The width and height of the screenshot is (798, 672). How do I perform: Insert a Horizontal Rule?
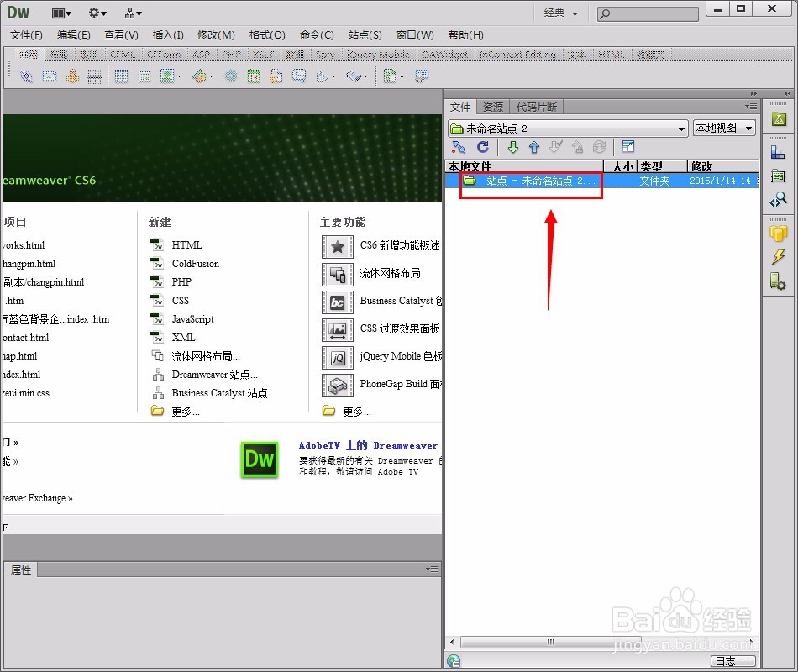point(95,76)
